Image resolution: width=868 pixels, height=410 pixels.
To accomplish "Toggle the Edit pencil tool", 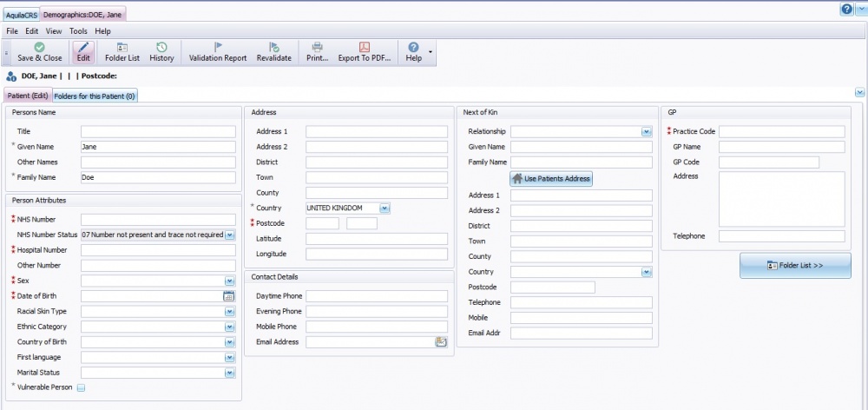I will click(x=83, y=52).
